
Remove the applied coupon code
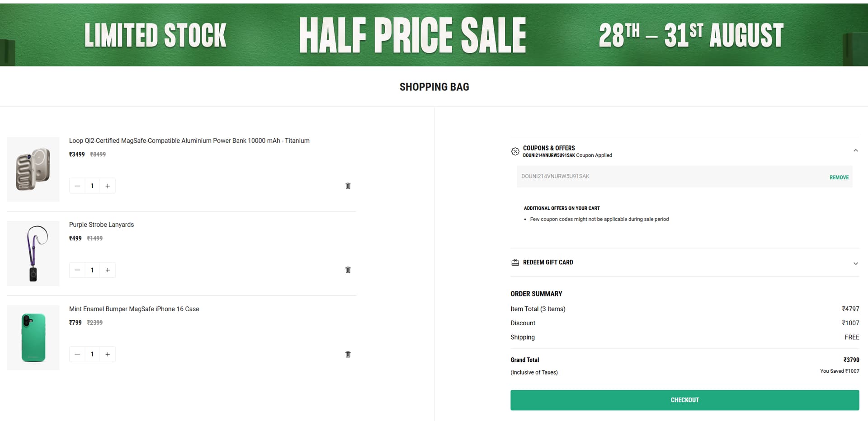click(839, 178)
